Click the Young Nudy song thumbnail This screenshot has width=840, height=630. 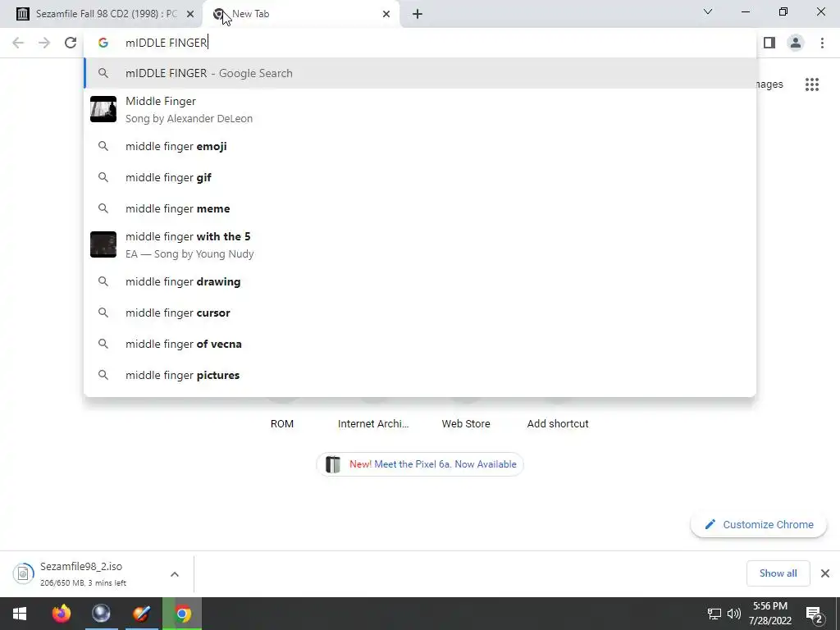point(103,244)
